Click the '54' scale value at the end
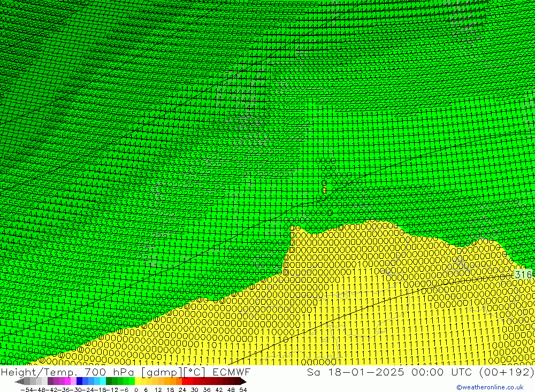 tap(243, 390)
